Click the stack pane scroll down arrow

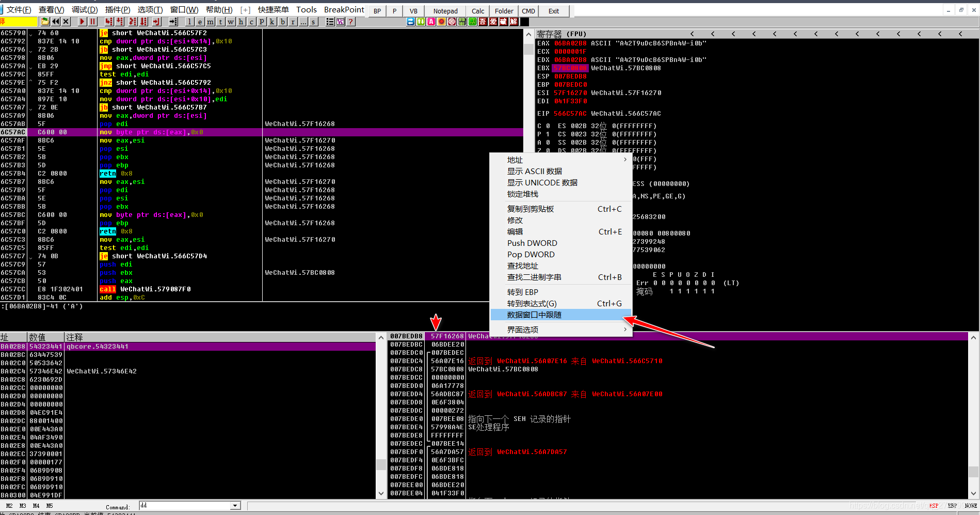coord(973,494)
